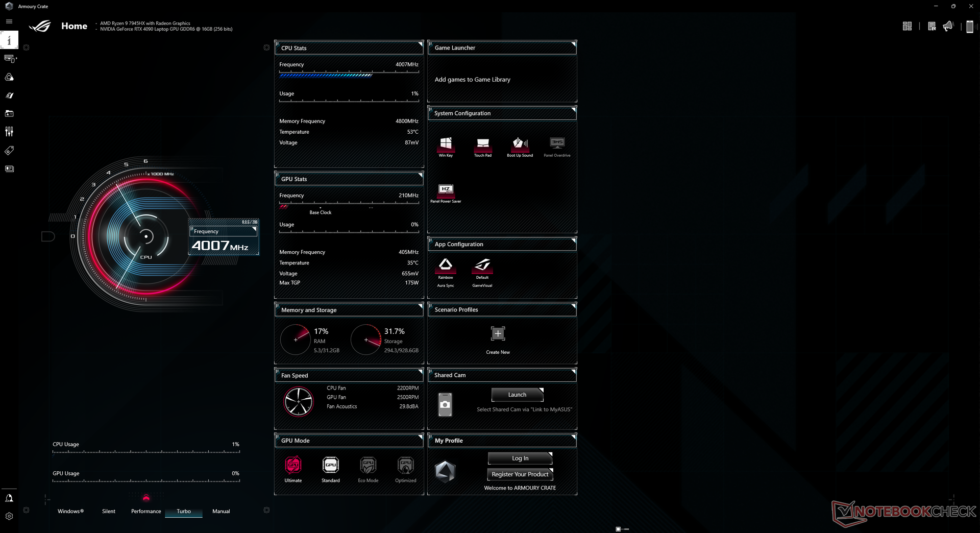The image size is (980, 533).
Task: Expand the My Profile panel corner arrow
Action: point(574,437)
